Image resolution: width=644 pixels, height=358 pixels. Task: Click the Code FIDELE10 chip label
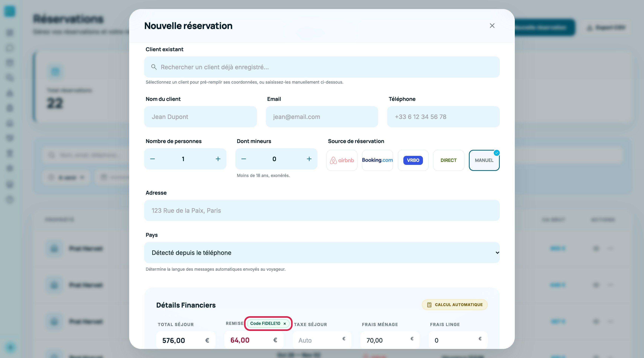[x=265, y=324]
